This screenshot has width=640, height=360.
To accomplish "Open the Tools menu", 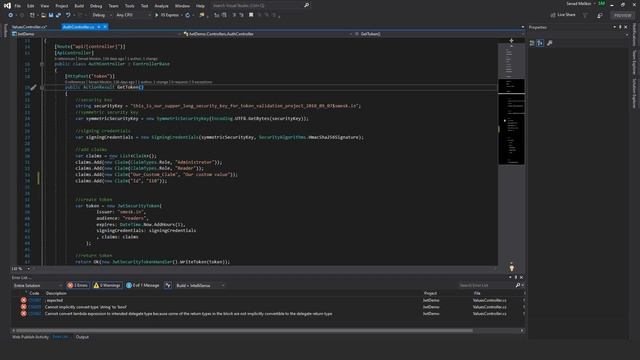I will (129, 6).
